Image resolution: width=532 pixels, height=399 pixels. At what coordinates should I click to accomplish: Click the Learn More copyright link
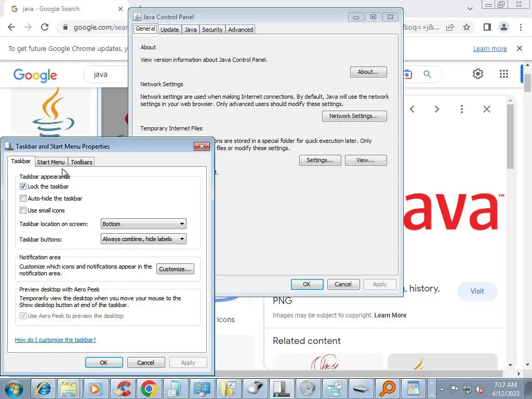pyautogui.click(x=390, y=315)
